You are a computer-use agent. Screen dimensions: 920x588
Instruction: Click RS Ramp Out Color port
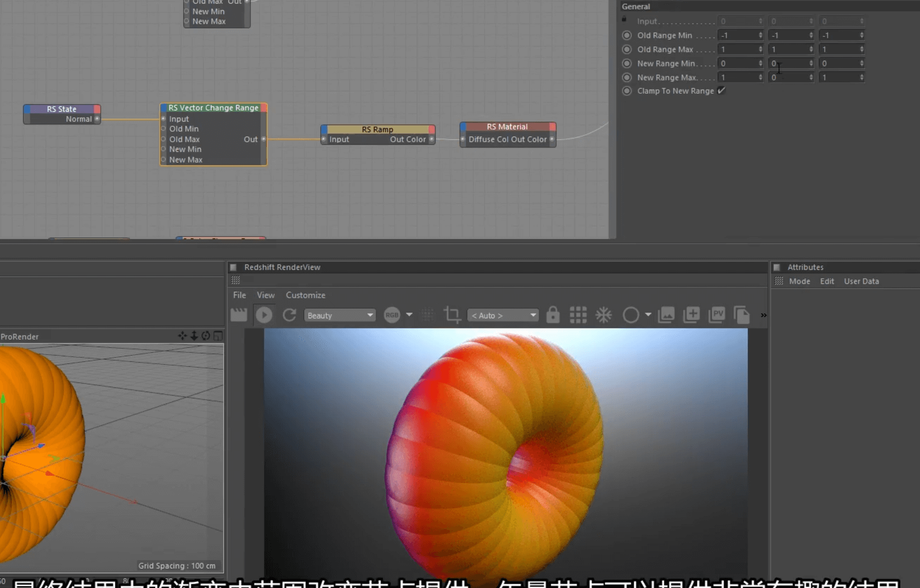[432, 140]
